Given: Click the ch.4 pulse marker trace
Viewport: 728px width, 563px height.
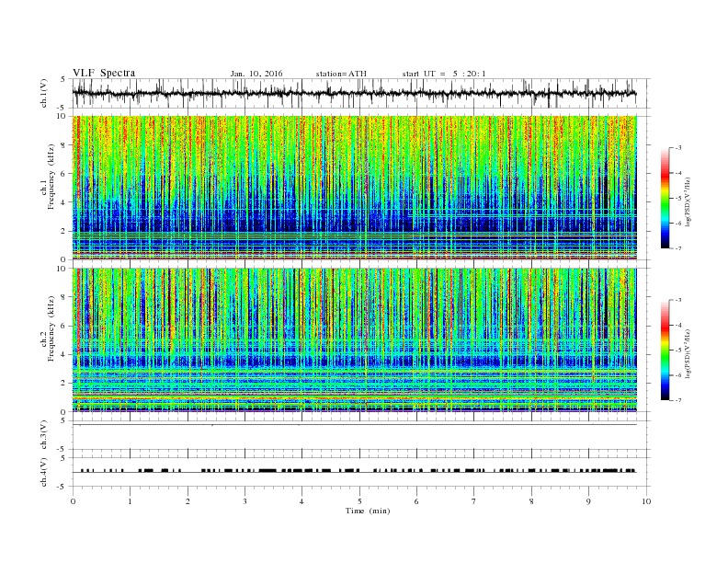Looking at the screenshot, I should pos(354,471).
